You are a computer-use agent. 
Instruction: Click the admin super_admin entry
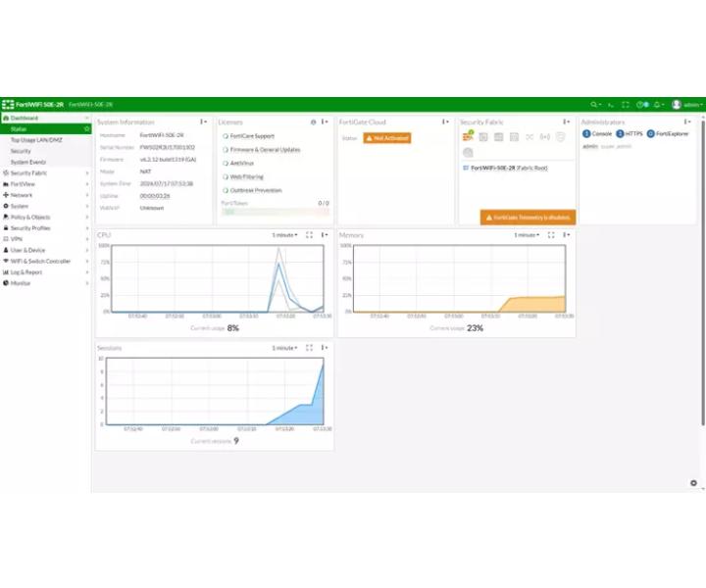coord(607,147)
